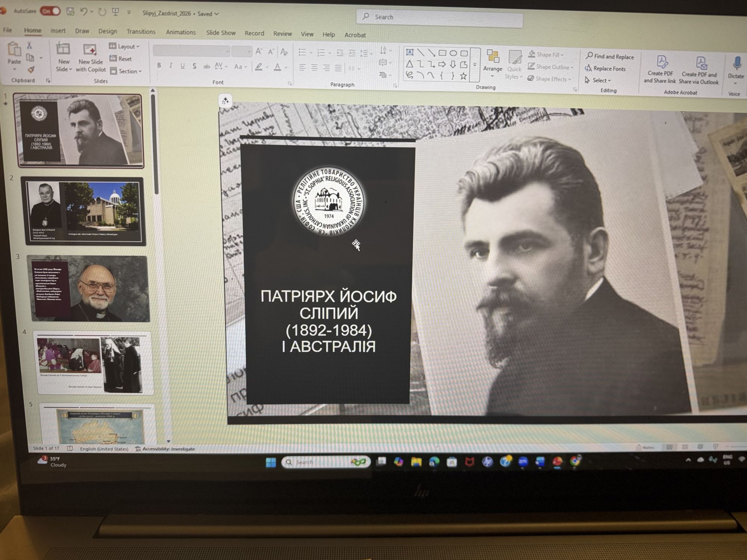Open File Explorer from the taskbar
Screen dimensions: 747x560
pos(416,462)
